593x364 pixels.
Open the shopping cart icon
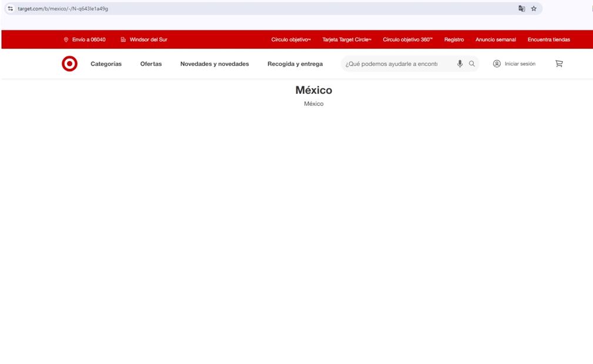[x=559, y=63]
